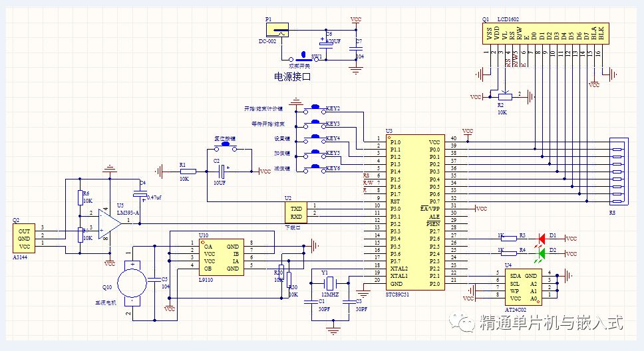644x351 pixels.
Task: Click the 'DC-002' label under P1
Action: point(267,41)
